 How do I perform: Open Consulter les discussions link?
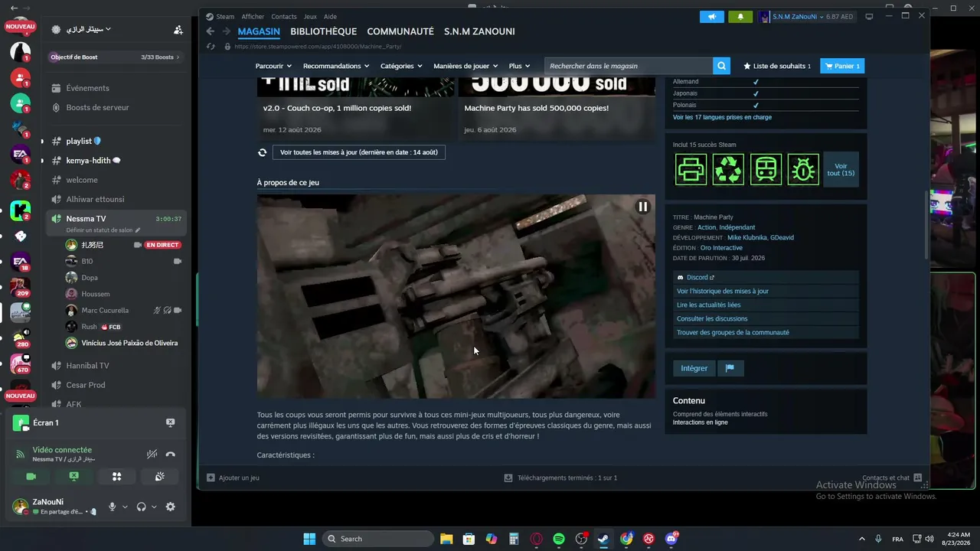click(712, 318)
